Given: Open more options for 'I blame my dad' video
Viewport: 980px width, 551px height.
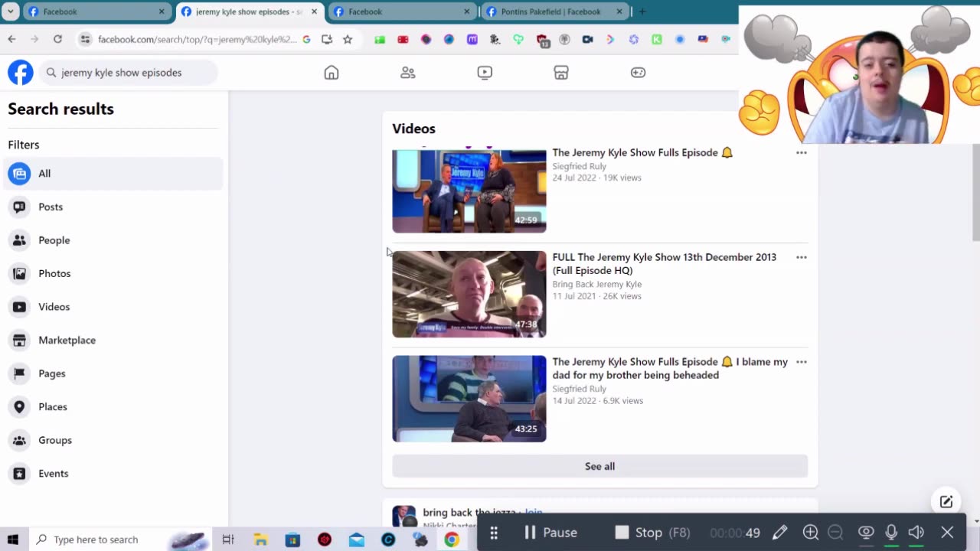Looking at the screenshot, I should tap(802, 362).
